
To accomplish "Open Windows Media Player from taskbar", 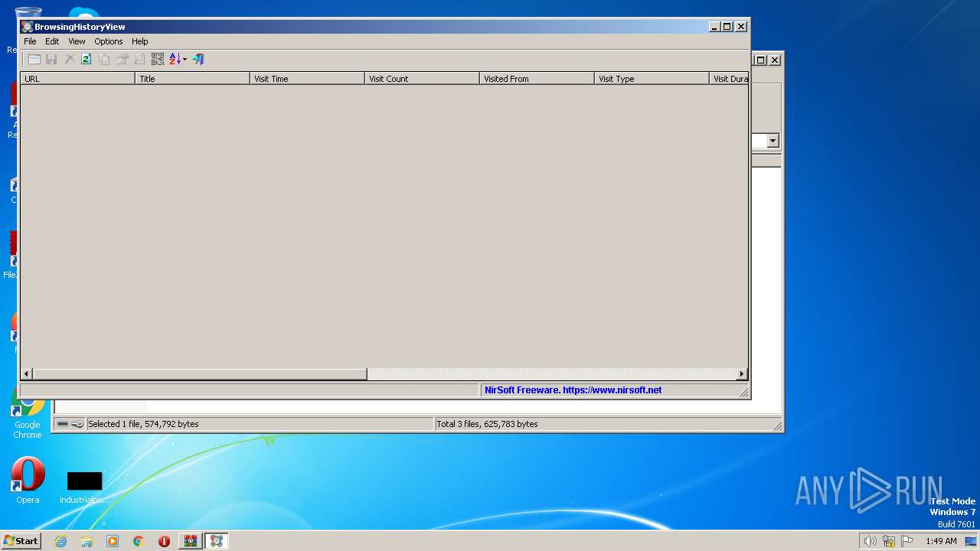I will (x=113, y=541).
